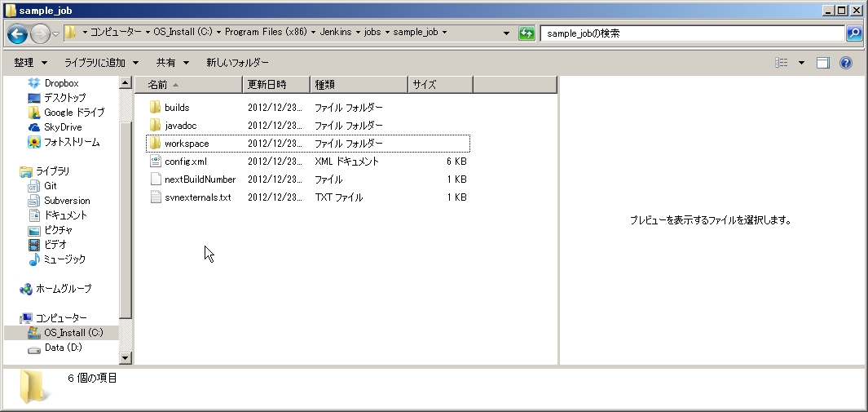Screen dimensions: 868x412
Task: Click the javadoc folder name
Action: pyautogui.click(x=180, y=126)
